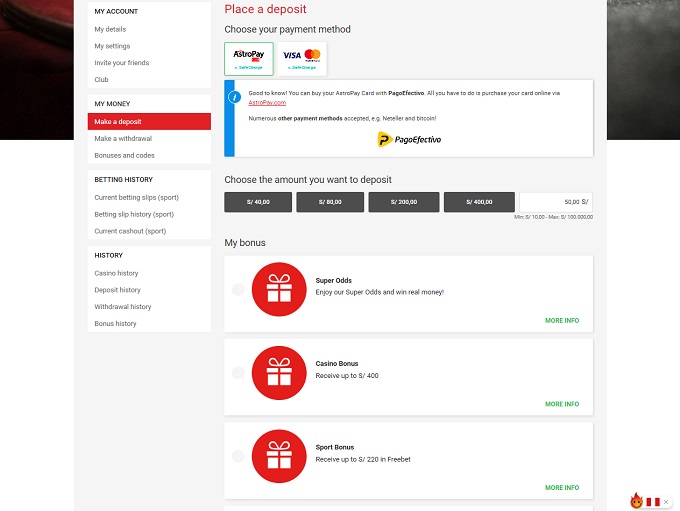The width and height of the screenshot is (680, 511).
Task: Click the custom deposit amount field
Action: [x=555, y=202]
